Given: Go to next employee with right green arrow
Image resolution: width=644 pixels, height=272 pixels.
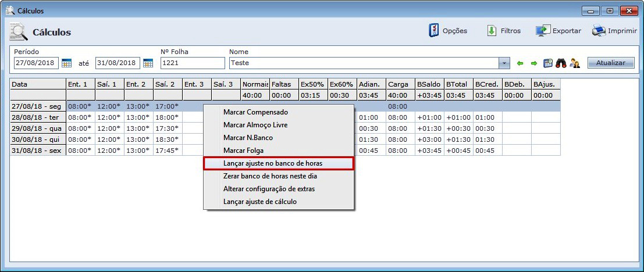Looking at the screenshot, I should click(x=533, y=63).
